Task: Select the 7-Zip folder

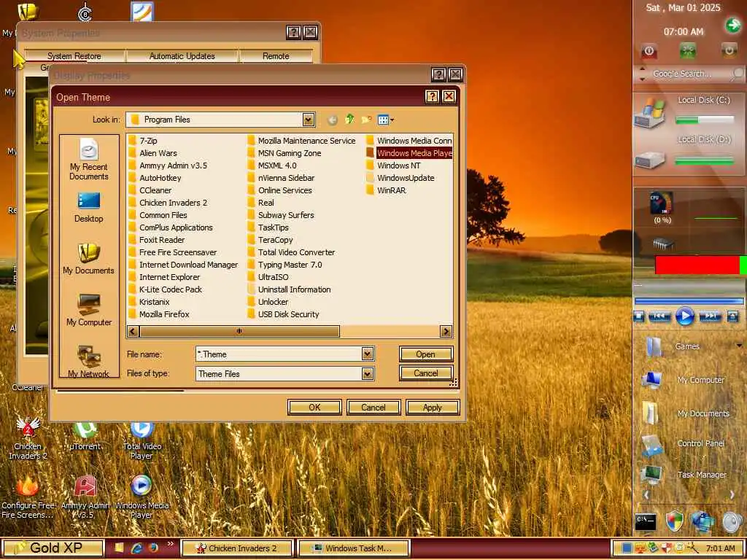Action: pos(143,141)
